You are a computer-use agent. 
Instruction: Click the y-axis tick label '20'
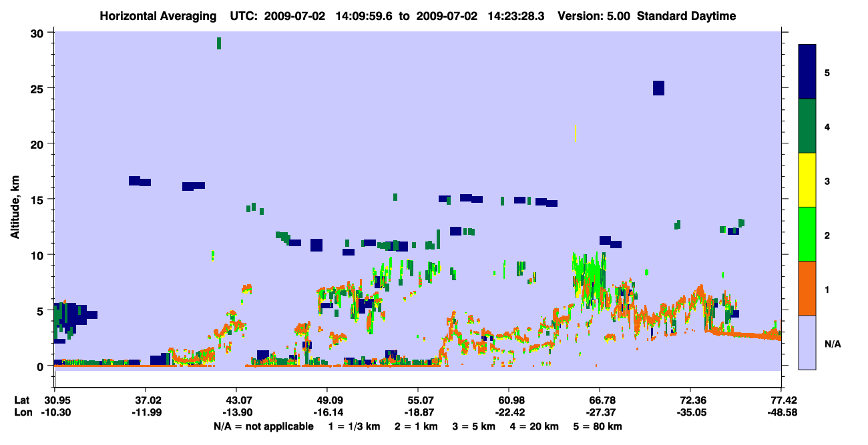[x=38, y=144]
